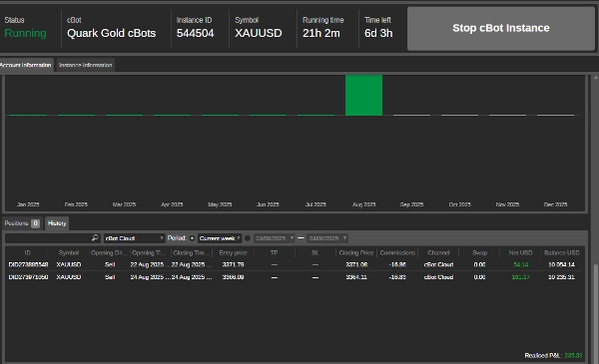Viewport: 599px width, 364px height.
Task: Click the magnifier icon in the history search box
Action: 95,237
